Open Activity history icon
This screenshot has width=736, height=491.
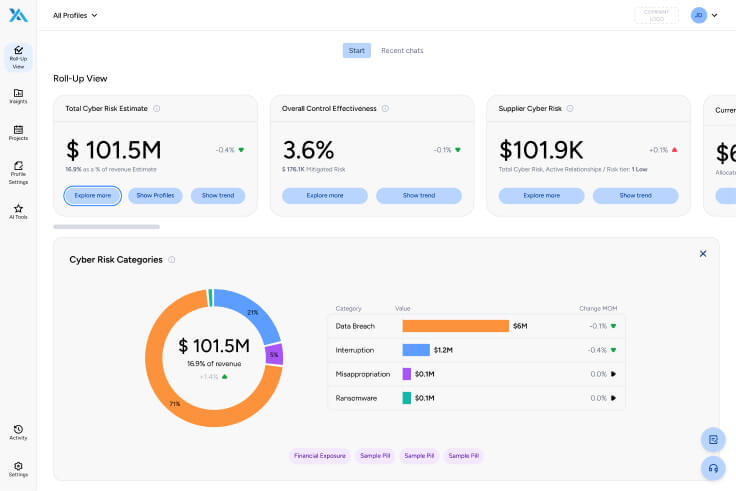pos(18,432)
